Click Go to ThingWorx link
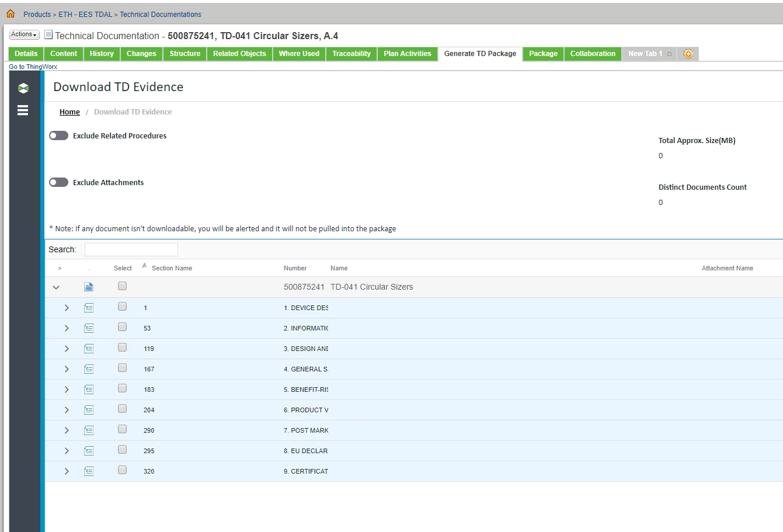 33,67
